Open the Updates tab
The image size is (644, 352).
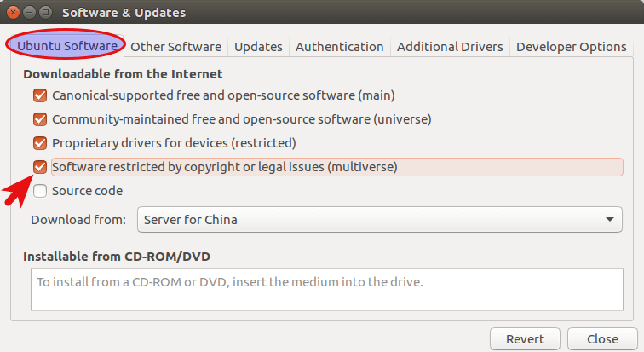258,47
